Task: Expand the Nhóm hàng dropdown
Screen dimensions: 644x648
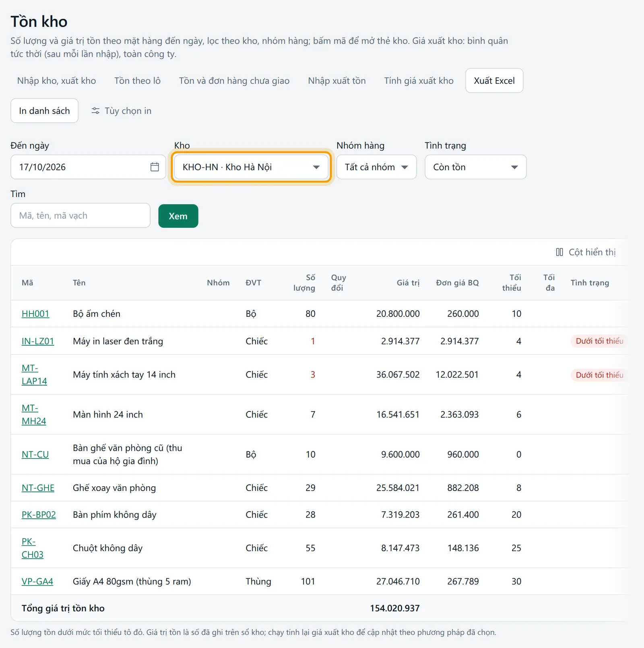Action: point(376,167)
